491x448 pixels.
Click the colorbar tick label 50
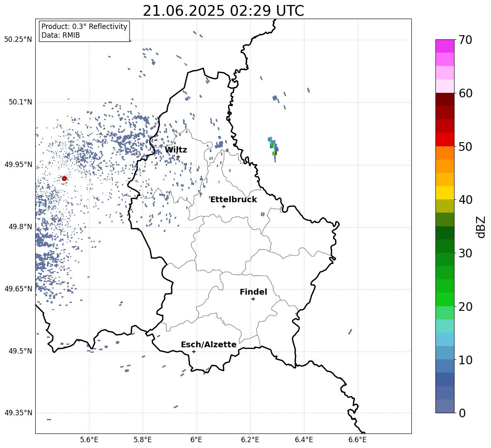tap(465, 146)
